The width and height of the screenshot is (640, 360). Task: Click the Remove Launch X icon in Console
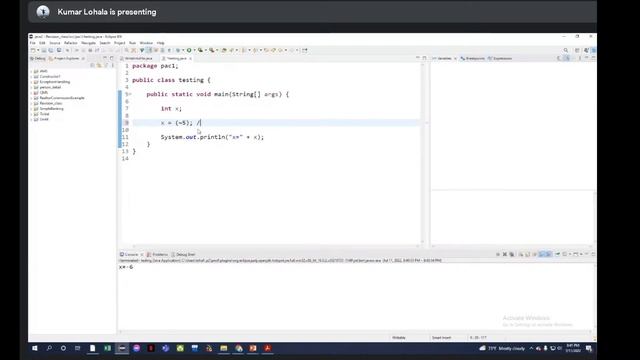click(x=505, y=254)
